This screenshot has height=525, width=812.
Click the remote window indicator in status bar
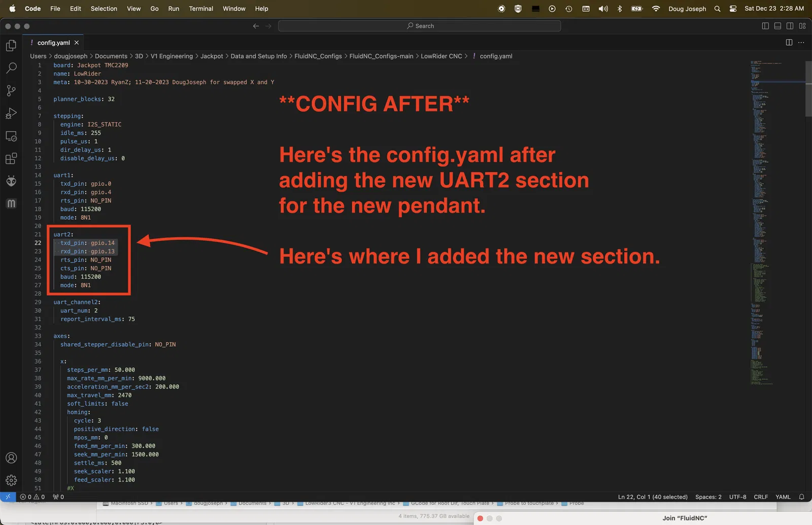click(x=8, y=497)
